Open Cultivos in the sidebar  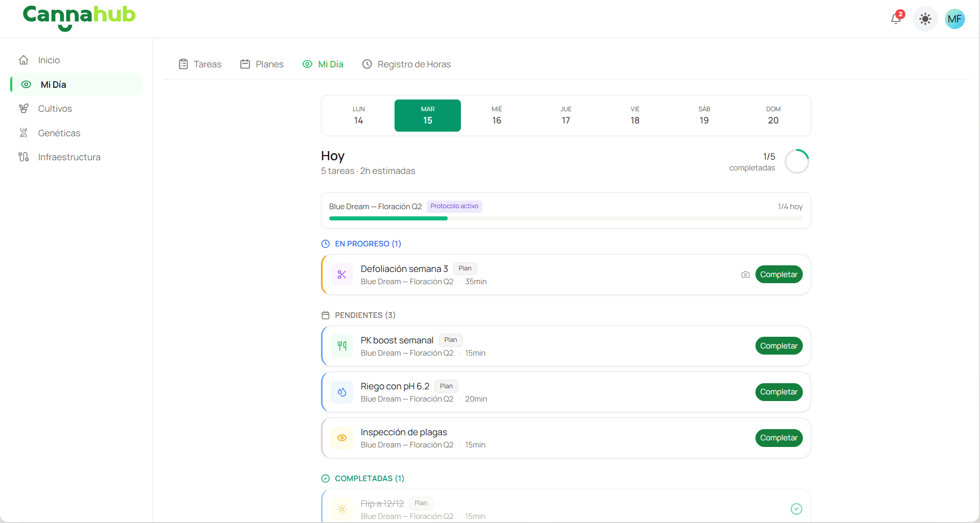coord(76,109)
